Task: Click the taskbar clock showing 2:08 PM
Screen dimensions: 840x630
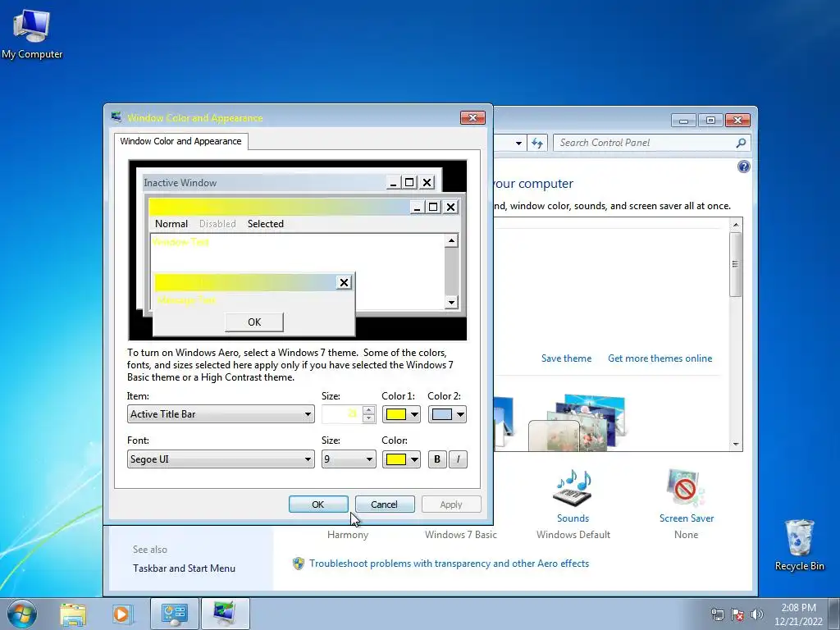Action: (798, 614)
